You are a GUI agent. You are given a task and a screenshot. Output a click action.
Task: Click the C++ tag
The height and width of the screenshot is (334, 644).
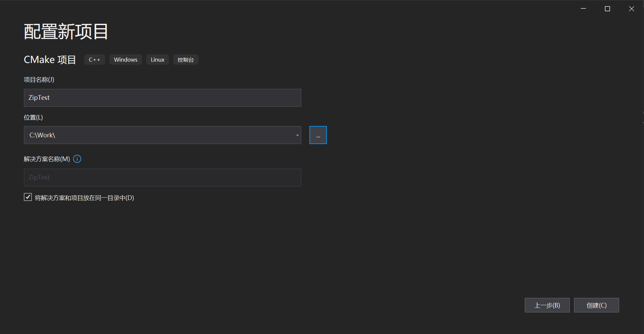[95, 60]
